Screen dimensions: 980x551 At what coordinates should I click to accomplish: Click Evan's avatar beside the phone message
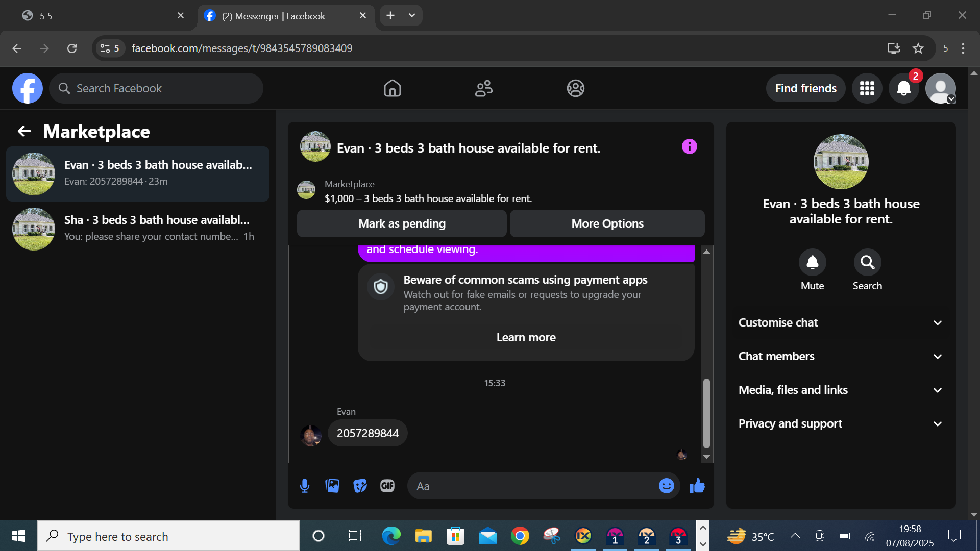click(x=311, y=436)
